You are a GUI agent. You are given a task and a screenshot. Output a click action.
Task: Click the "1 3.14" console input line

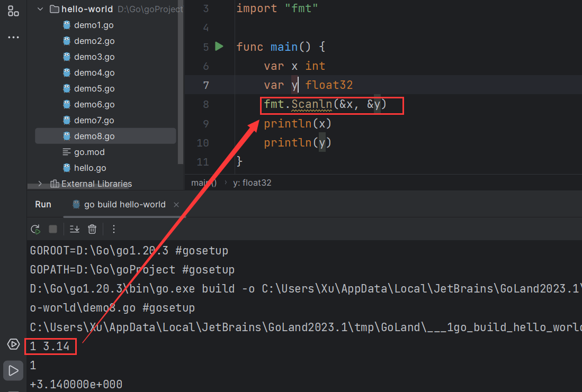[x=50, y=347]
